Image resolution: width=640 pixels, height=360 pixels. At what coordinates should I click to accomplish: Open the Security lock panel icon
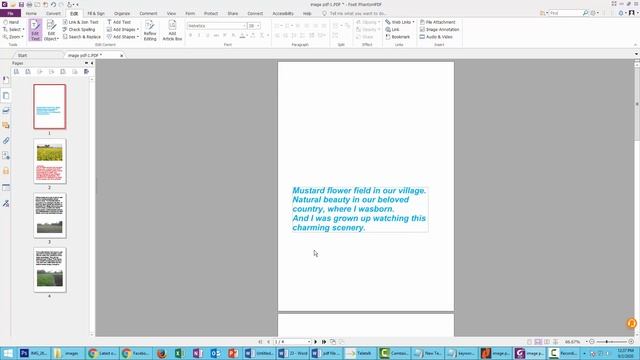tap(6, 171)
